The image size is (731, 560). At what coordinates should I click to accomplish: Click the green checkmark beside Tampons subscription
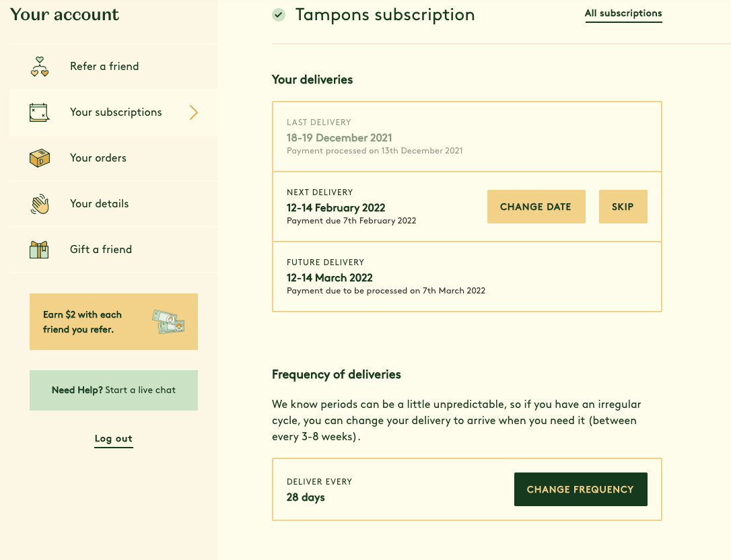(x=279, y=15)
